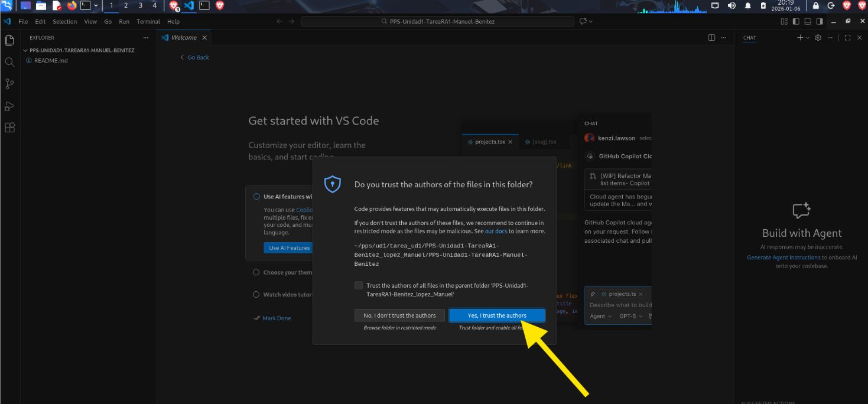Viewport: 868px width, 404px height.
Task: Open the Firefox launcher in the taskbar
Action: [71, 5]
